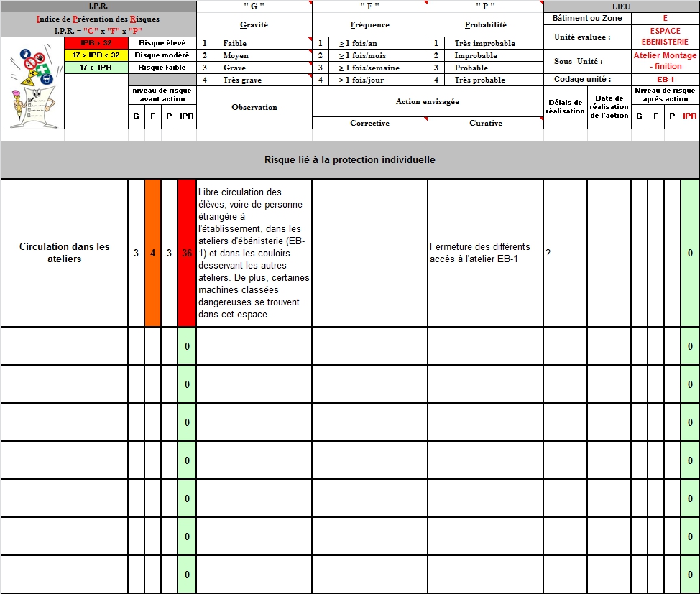Click the safety cartoon clip art image

pyautogui.click(x=32, y=83)
